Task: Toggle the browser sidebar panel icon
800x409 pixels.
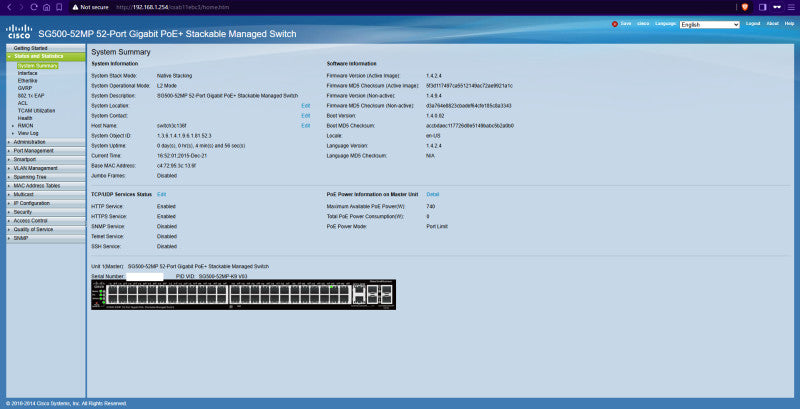Action: pos(763,7)
